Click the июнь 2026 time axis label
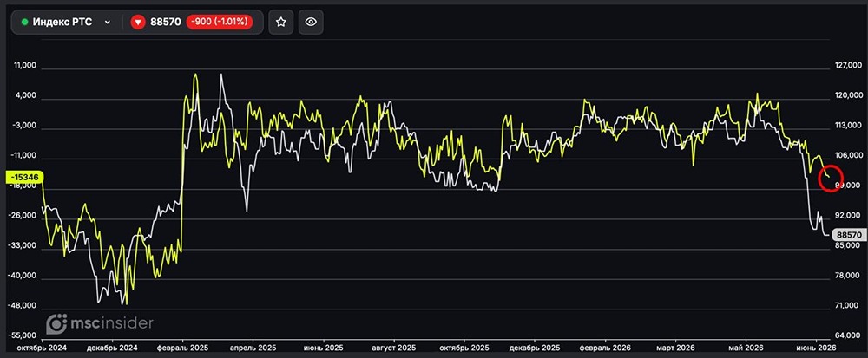This screenshot has height=358, width=868. 815,348
